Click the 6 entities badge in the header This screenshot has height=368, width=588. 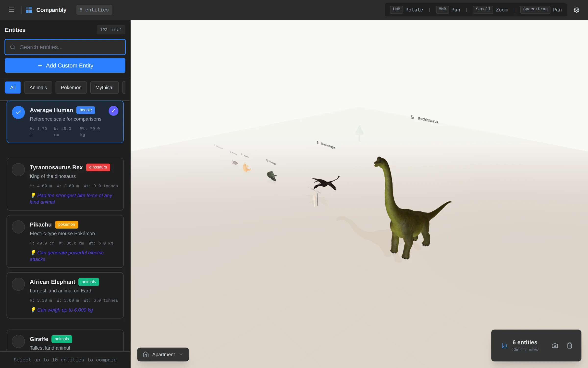coord(94,10)
